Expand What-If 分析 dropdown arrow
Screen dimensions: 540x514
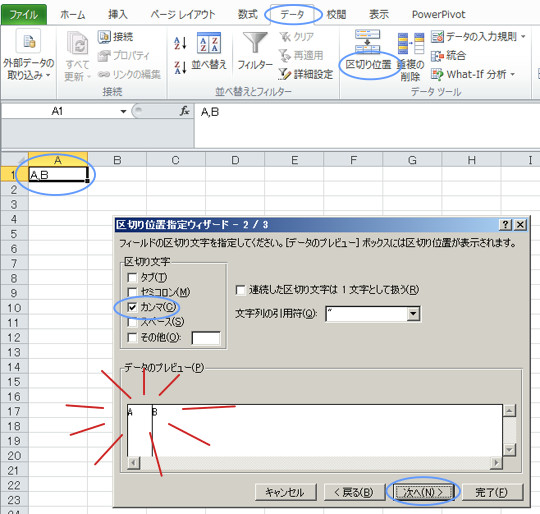pyautogui.click(x=512, y=74)
